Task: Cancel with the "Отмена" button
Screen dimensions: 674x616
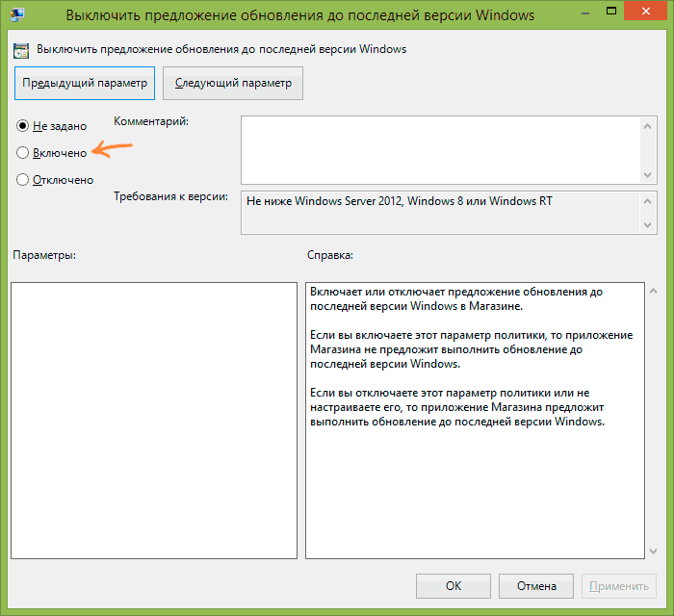Action: coord(536,586)
